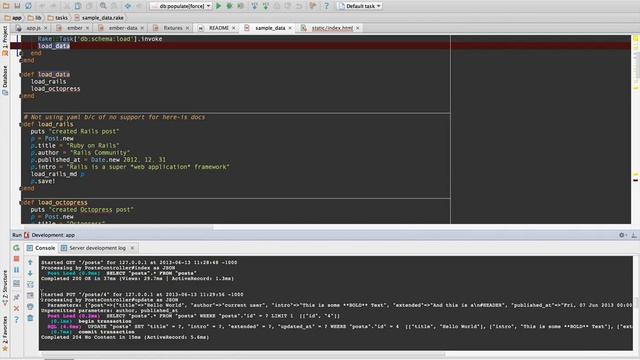Collapse the def load_octopress method fold
The image size is (640, 360).
point(21,202)
